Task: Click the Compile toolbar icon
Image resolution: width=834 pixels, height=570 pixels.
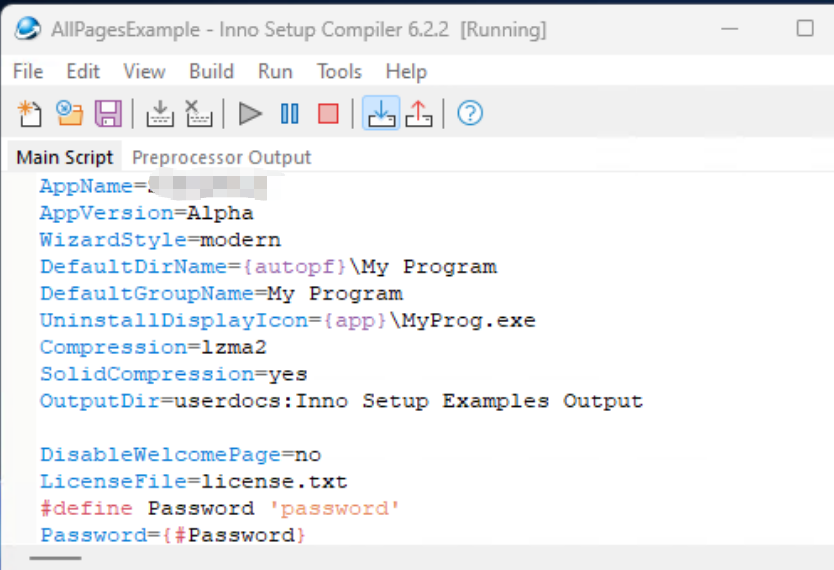Action: [160, 113]
